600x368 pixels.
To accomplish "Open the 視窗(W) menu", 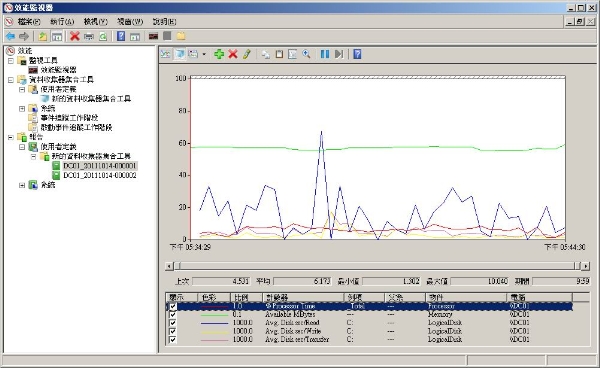I will (x=130, y=22).
